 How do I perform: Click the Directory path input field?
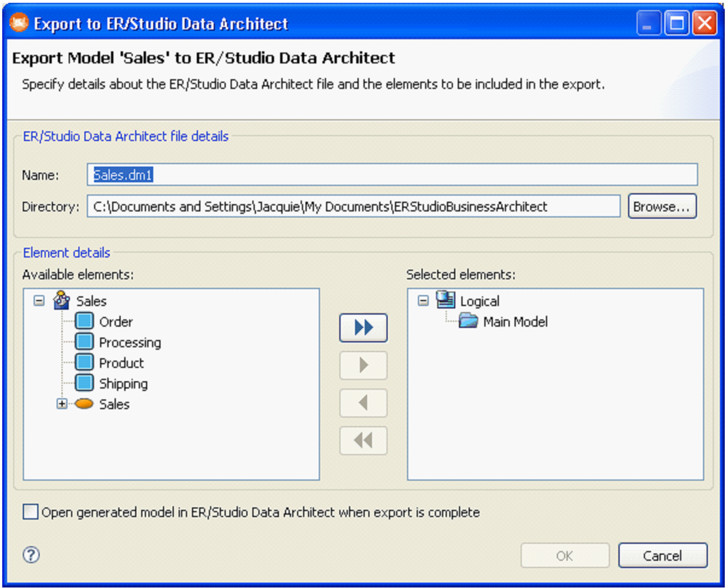tap(354, 206)
